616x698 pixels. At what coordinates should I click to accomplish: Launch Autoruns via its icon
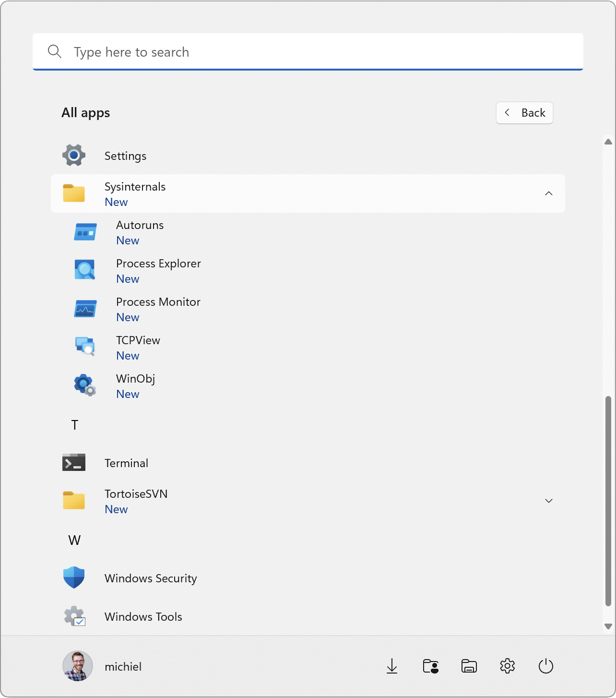coord(85,232)
